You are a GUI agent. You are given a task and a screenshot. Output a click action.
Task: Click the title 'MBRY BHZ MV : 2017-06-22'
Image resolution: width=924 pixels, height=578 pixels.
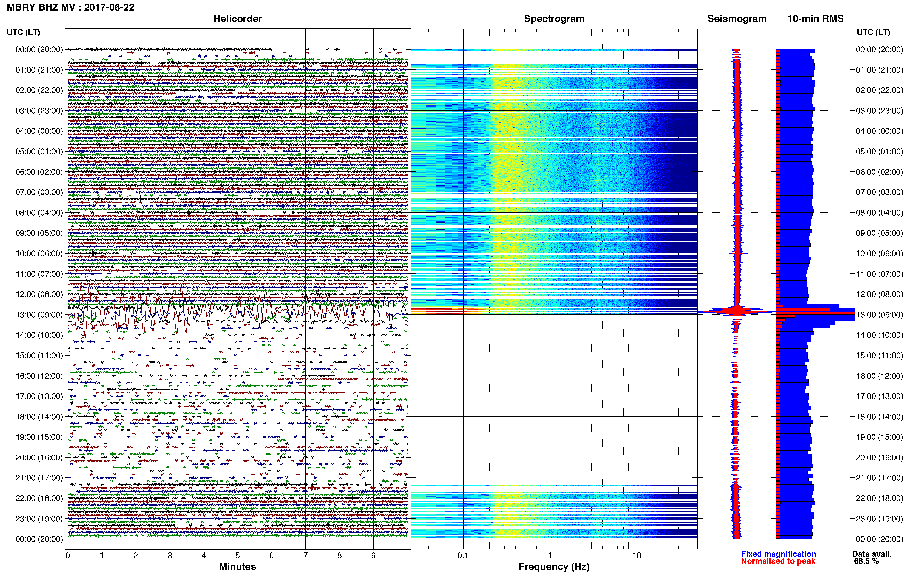71,7
